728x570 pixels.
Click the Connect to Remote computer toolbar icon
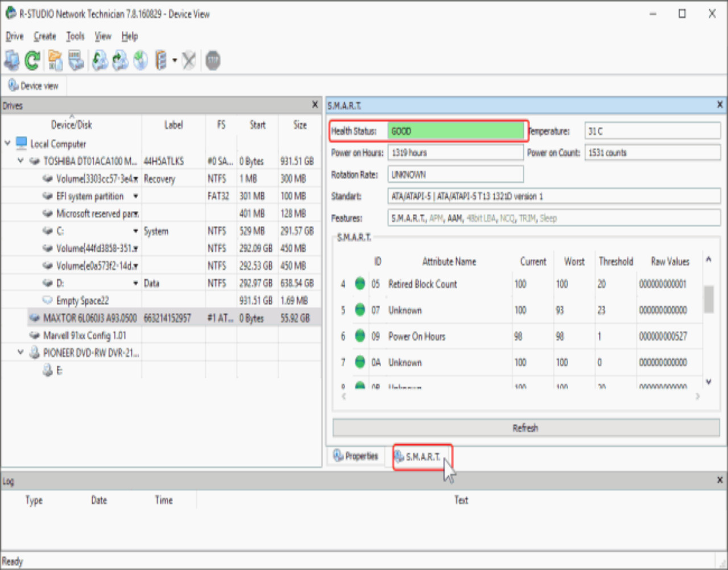coord(11,60)
